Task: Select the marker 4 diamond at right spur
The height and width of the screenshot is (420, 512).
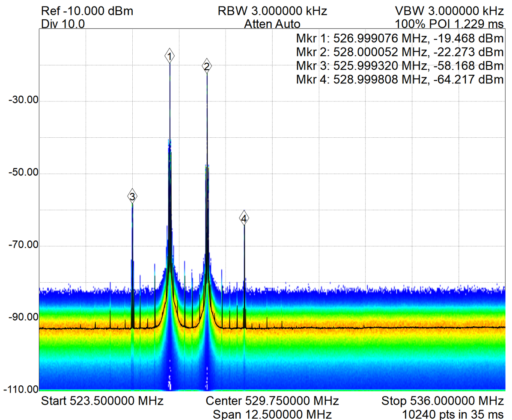Action: (244, 219)
